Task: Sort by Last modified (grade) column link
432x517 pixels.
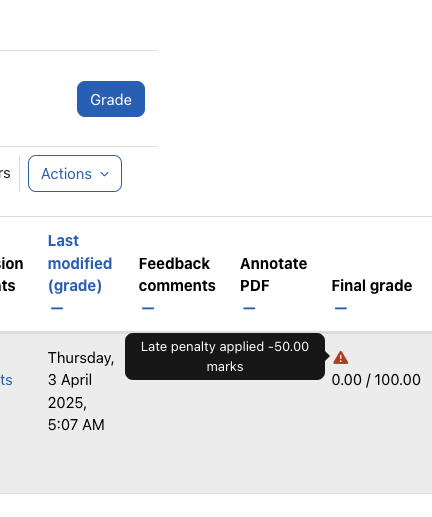Action: [x=80, y=263]
